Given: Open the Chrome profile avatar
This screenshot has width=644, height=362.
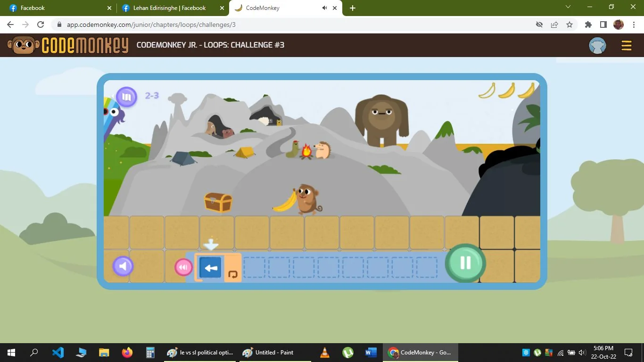Looking at the screenshot, I should tap(619, 25).
